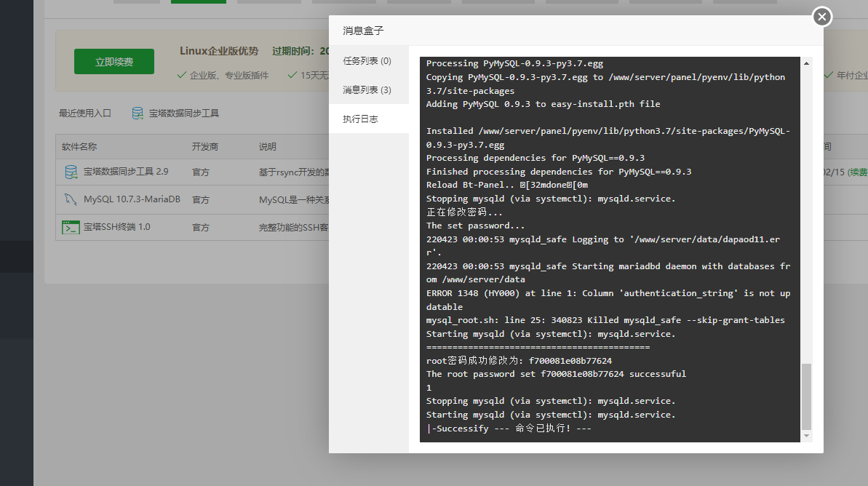868x486 pixels.
Task: Click the 'Reload Bt-Panel' log line
Action: [x=507, y=185]
